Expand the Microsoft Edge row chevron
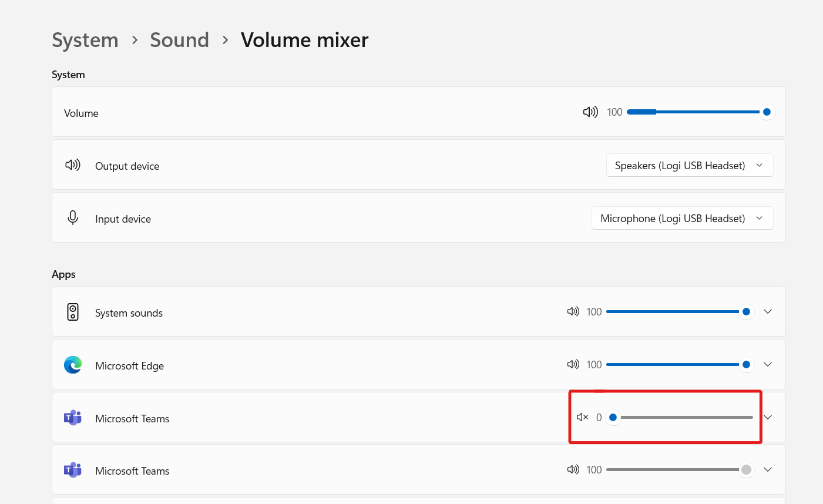823x504 pixels. coord(768,364)
